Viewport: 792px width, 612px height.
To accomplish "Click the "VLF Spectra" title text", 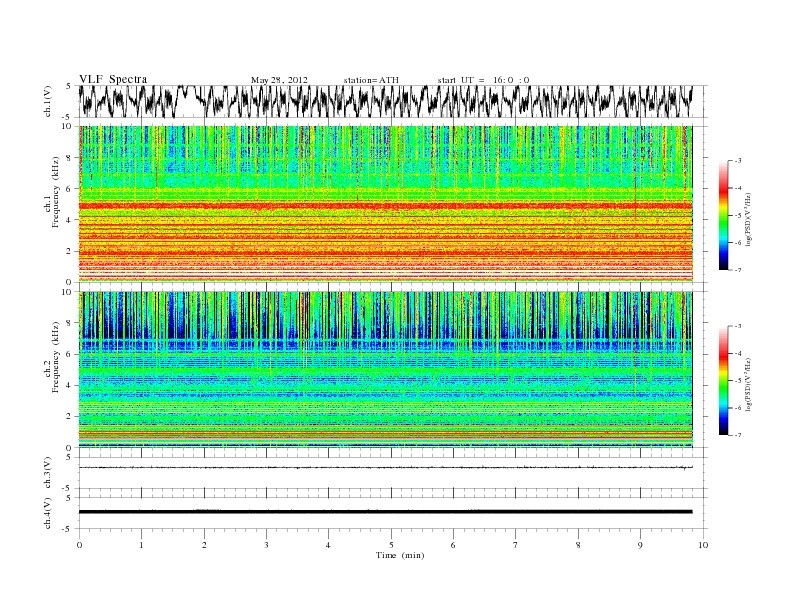I will 113,79.
